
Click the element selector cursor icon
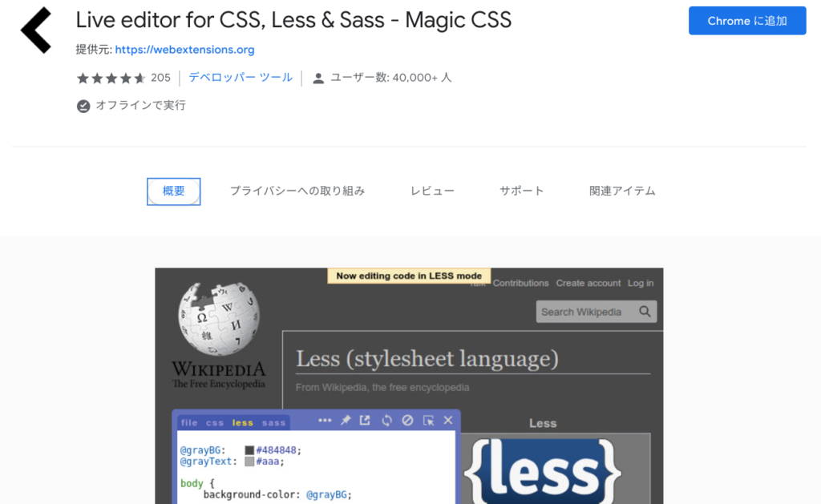click(x=428, y=420)
